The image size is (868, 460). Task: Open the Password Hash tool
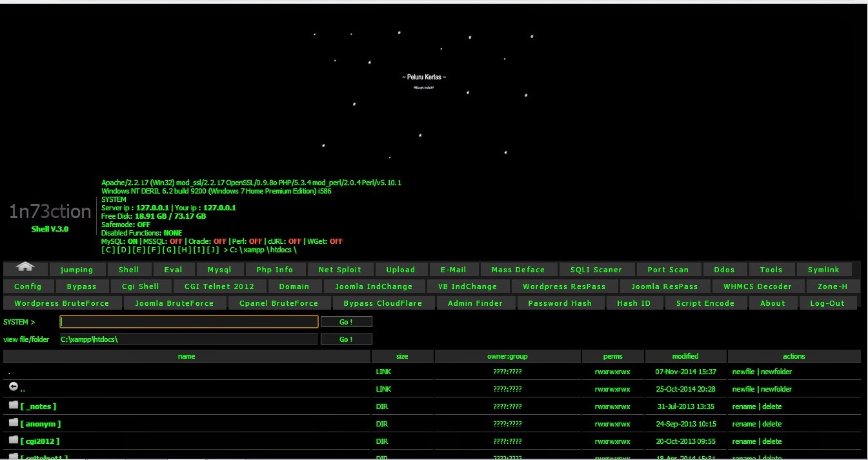click(560, 303)
